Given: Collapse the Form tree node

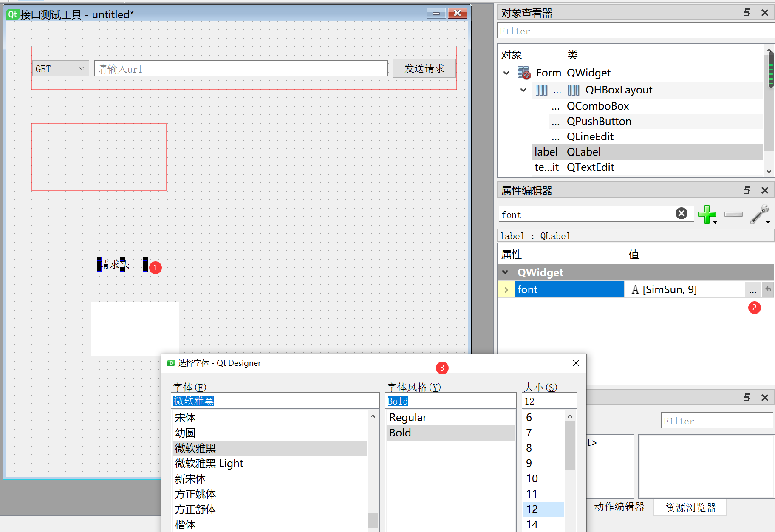Looking at the screenshot, I should click(x=506, y=73).
